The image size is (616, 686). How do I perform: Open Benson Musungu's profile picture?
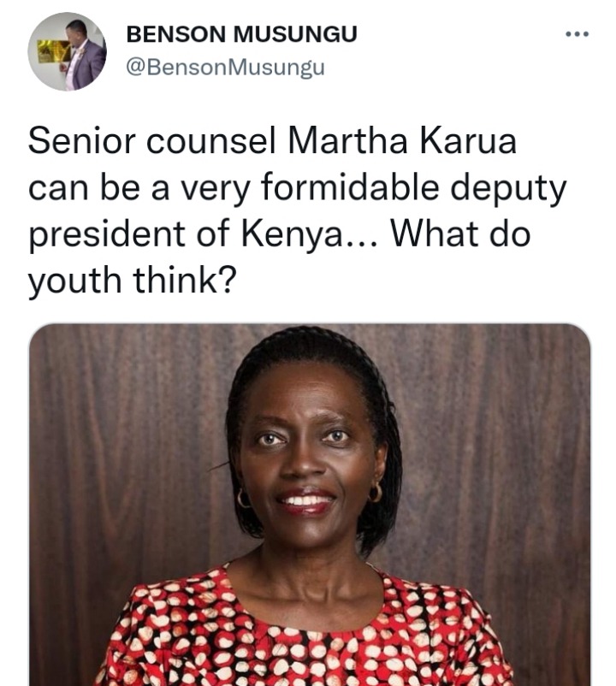(x=67, y=51)
